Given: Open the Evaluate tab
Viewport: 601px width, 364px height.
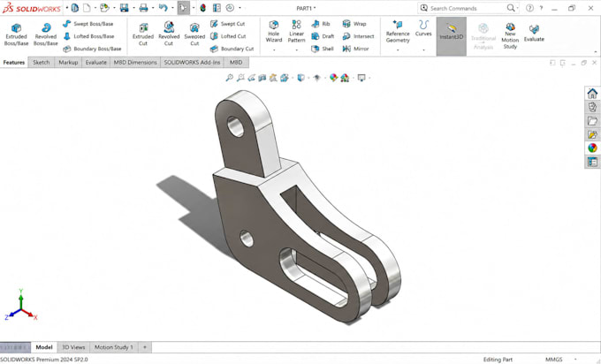Looking at the screenshot, I should pyautogui.click(x=95, y=62).
